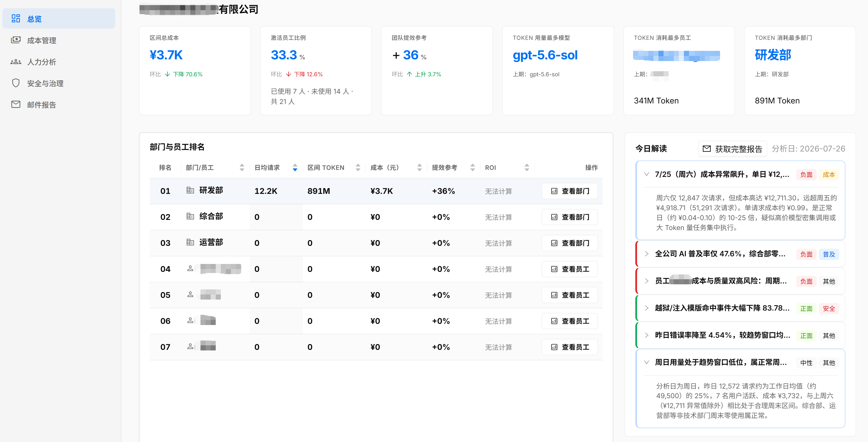Viewport: 868px width, 442px height.
Task: Open 邮件报告 email reports
Action: (59, 105)
